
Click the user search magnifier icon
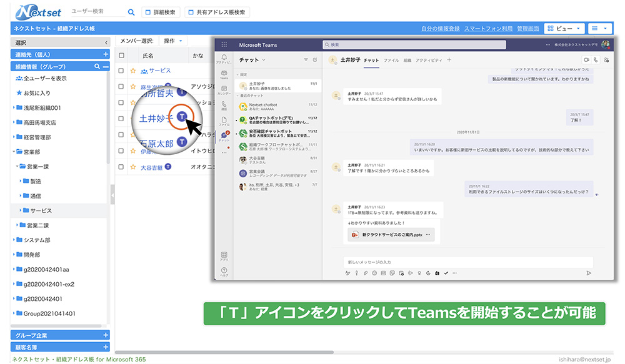(x=131, y=12)
